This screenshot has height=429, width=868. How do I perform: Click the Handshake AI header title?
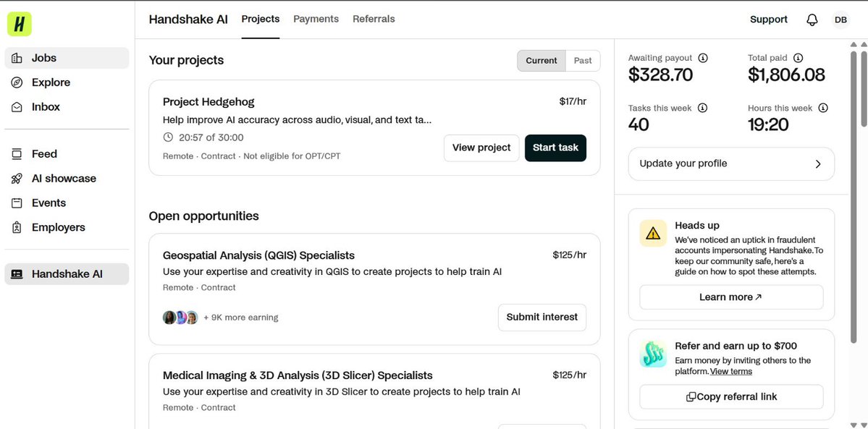coord(188,20)
